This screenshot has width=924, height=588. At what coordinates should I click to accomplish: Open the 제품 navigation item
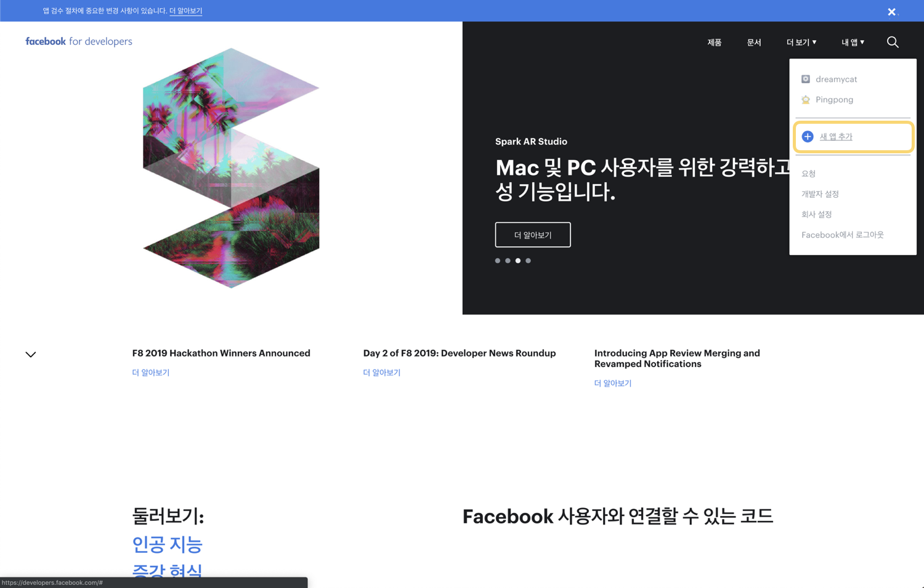715,42
